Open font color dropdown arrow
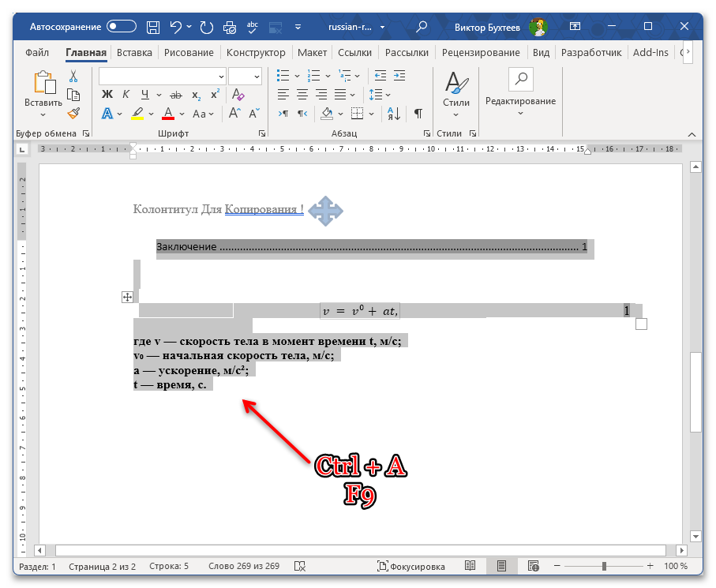The height and width of the screenshot is (588, 716). coord(182,114)
